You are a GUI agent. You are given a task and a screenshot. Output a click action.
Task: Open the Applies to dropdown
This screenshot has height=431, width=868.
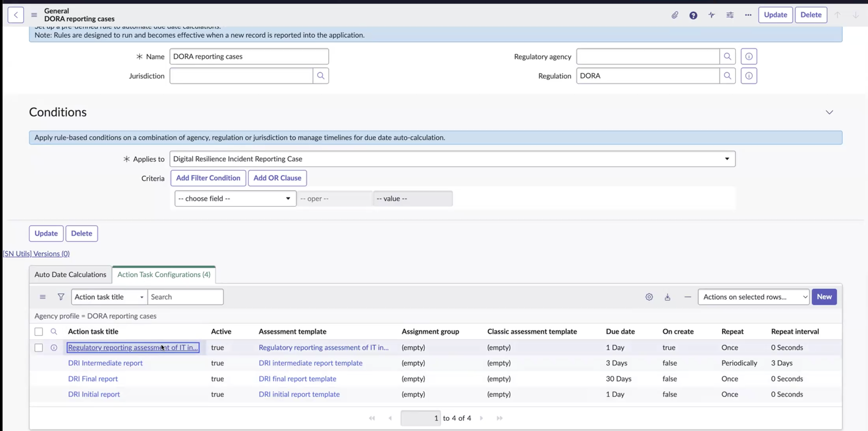(x=452, y=158)
